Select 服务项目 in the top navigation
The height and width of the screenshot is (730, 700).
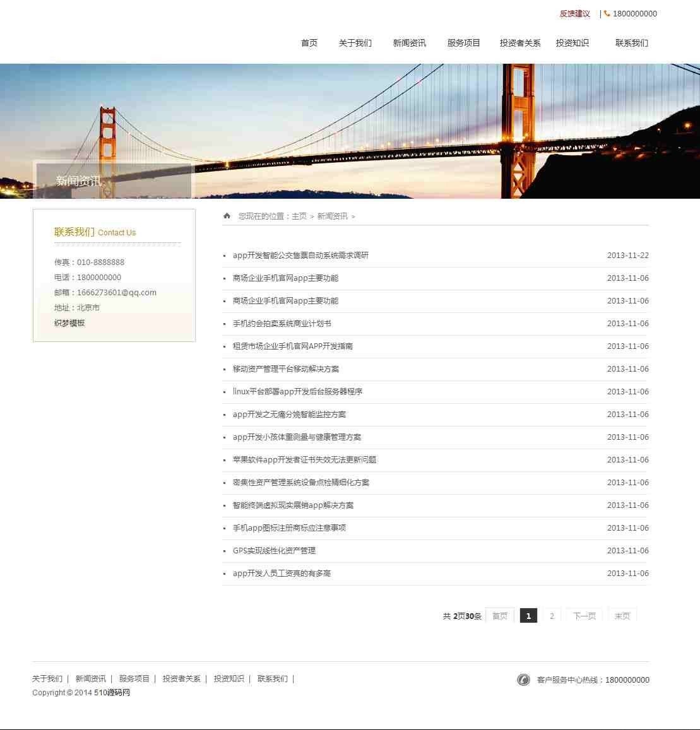pyautogui.click(x=463, y=43)
